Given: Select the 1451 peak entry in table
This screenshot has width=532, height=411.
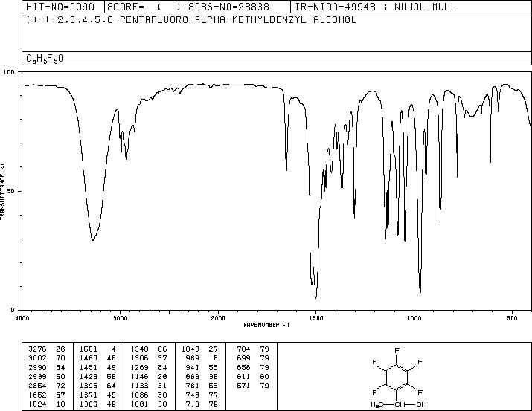Looking at the screenshot, I should coord(97,367).
